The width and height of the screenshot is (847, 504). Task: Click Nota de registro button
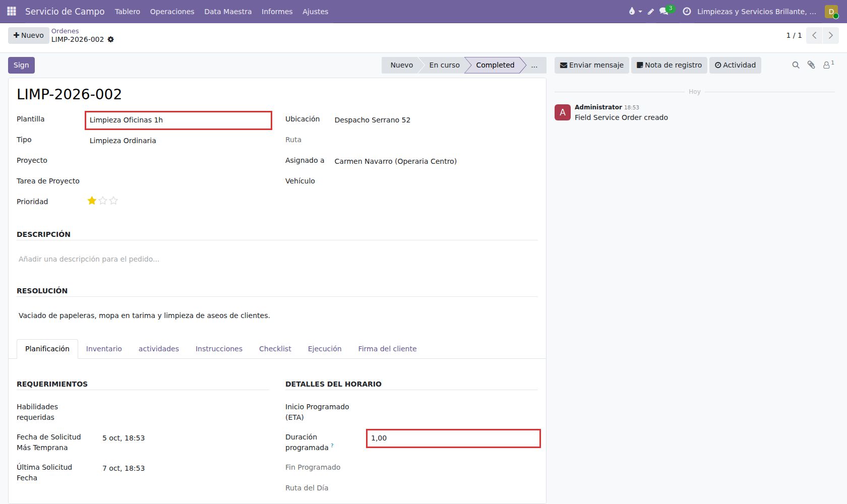tap(669, 65)
